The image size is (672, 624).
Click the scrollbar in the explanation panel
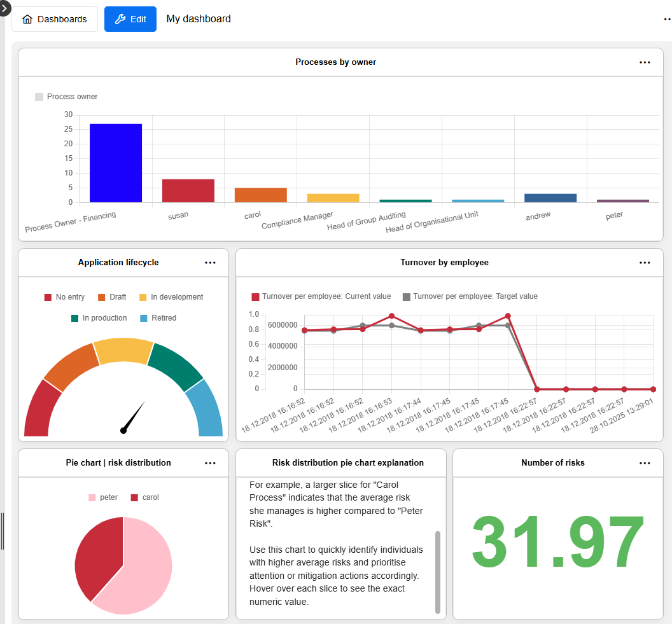tap(439, 566)
